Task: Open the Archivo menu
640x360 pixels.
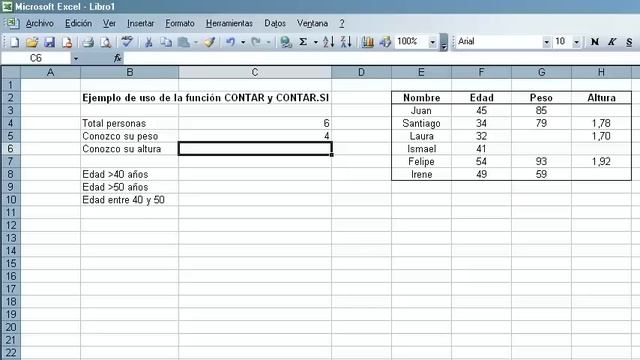Action: 40,24
